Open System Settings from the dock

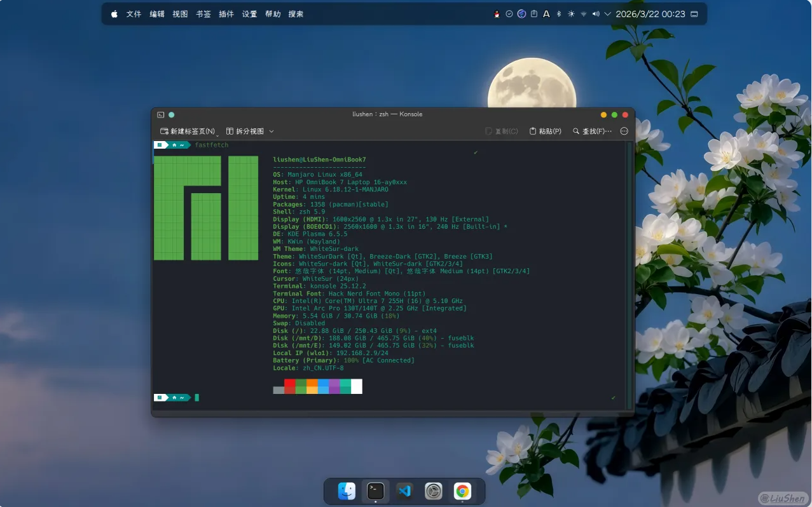coord(434,491)
